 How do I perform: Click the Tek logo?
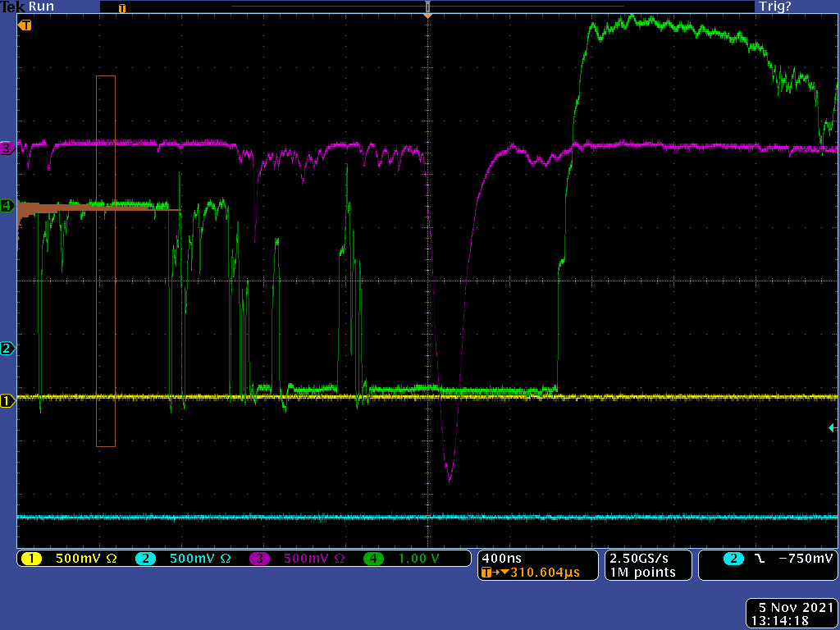13,7
